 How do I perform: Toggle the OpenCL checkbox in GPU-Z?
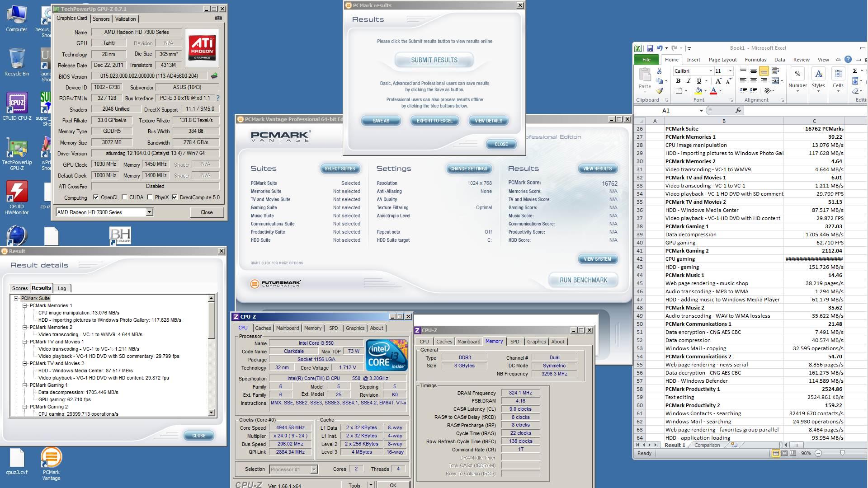click(96, 197)
